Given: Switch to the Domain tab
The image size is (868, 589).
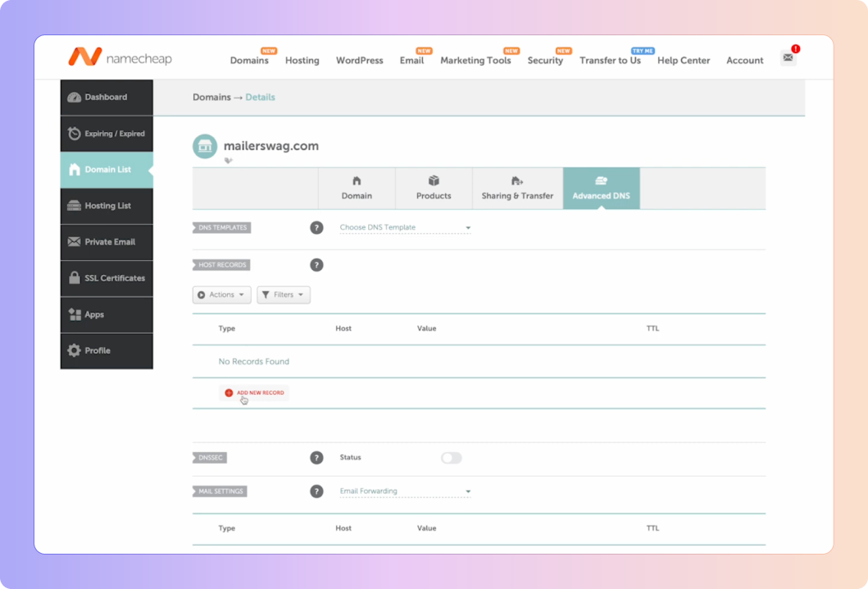Looking at the screenshot, I should 357,189.
